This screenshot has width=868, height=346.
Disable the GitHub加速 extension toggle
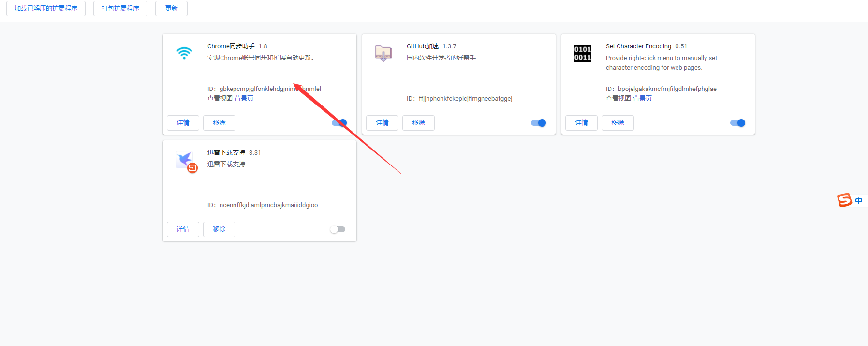coord(538,123)
